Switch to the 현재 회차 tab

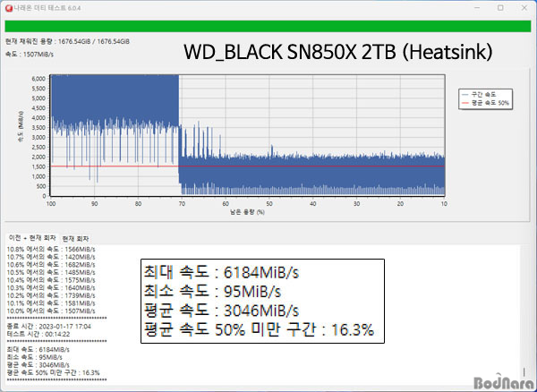76,239
